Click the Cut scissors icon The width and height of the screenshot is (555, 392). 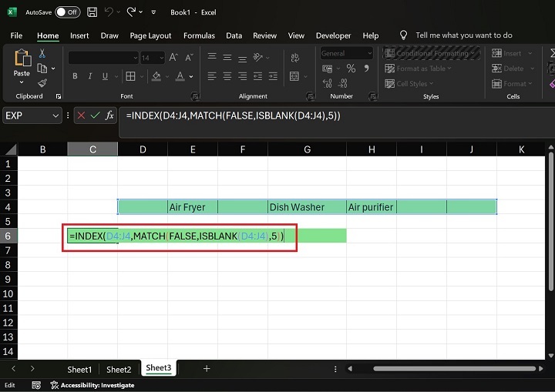coord(42,53)
